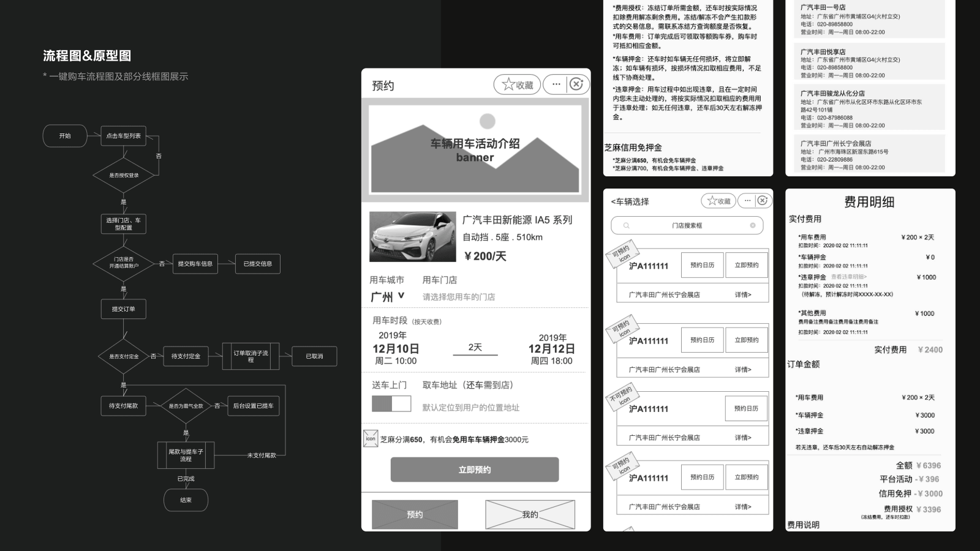Click the 后台设置已提车 flowchart box

click(x=253, y=406)
